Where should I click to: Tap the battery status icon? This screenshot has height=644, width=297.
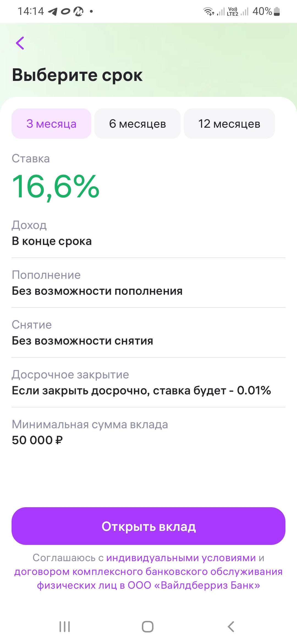(277, 12)
